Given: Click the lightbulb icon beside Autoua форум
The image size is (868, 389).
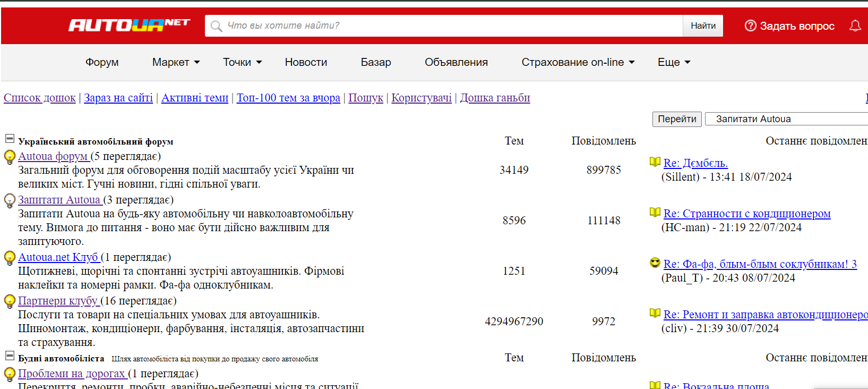Looking at the screenshot, I should click(x=10, y=157).
